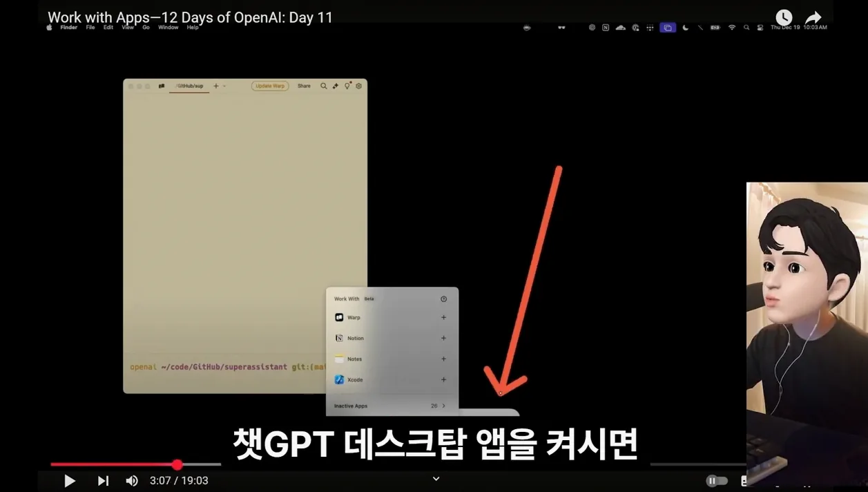Click Share in the Warp window toolbar

click(304, 86)
